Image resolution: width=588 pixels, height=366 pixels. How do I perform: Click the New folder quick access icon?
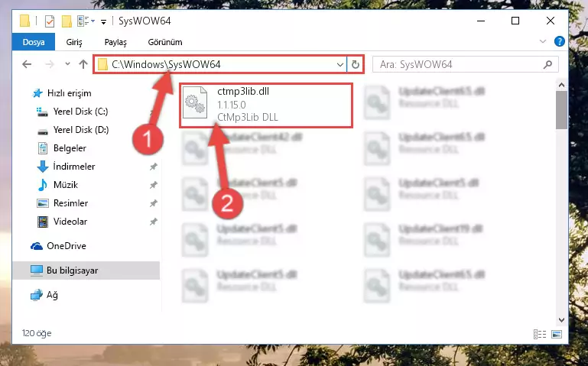67,21
